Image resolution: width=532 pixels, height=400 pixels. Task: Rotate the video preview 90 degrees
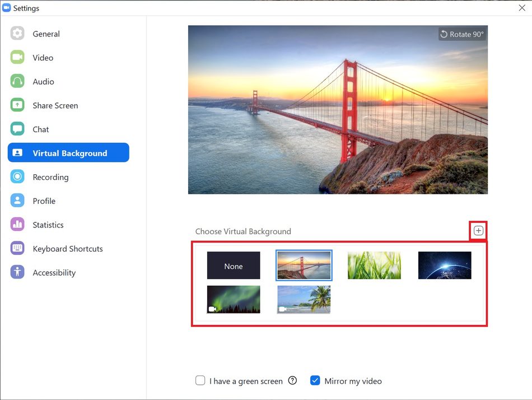[x=462, y=34]
